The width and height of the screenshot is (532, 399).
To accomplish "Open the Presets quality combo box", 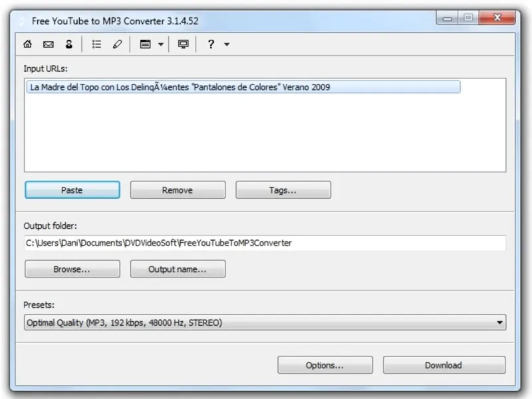I will point(265,323).
